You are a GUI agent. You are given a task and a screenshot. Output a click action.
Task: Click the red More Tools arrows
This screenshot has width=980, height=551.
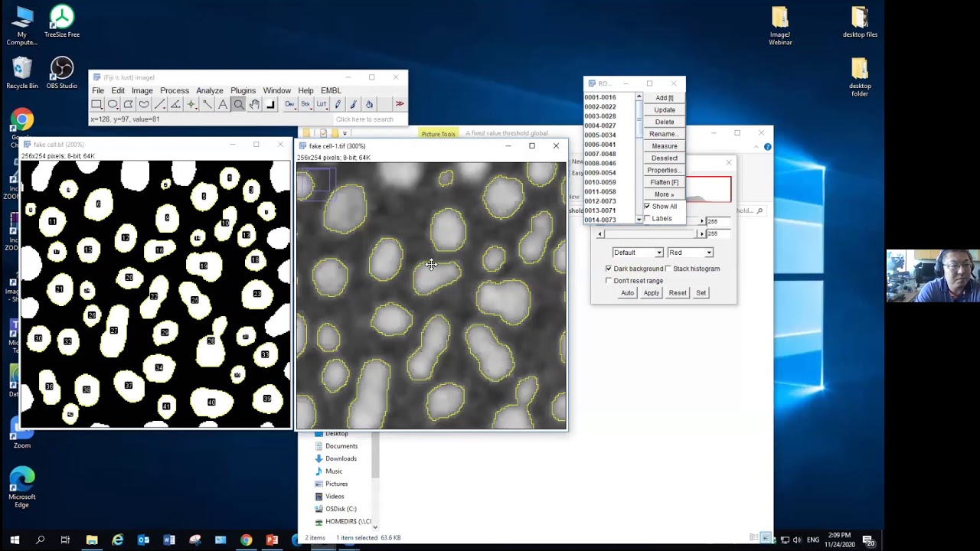tap(399, 104)
